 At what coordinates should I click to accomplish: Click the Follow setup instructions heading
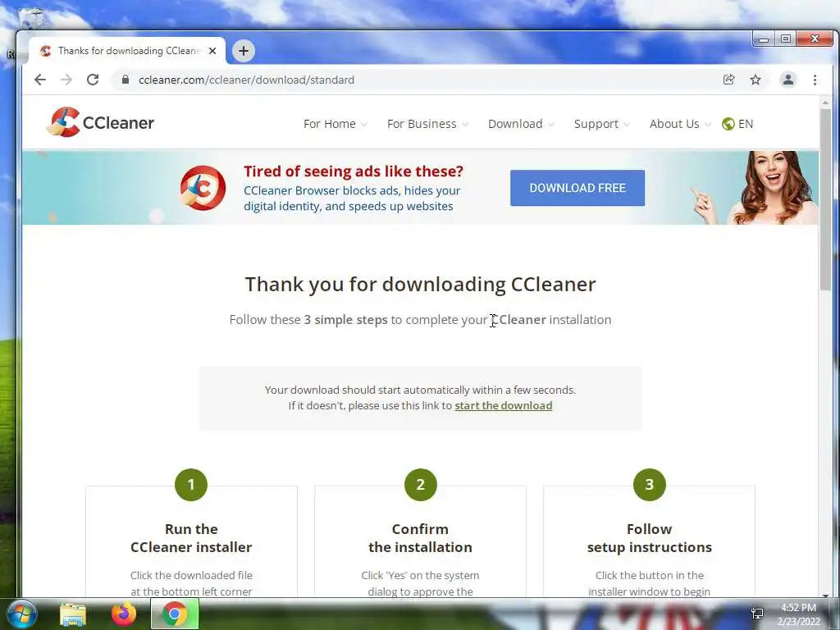point(650,538)
